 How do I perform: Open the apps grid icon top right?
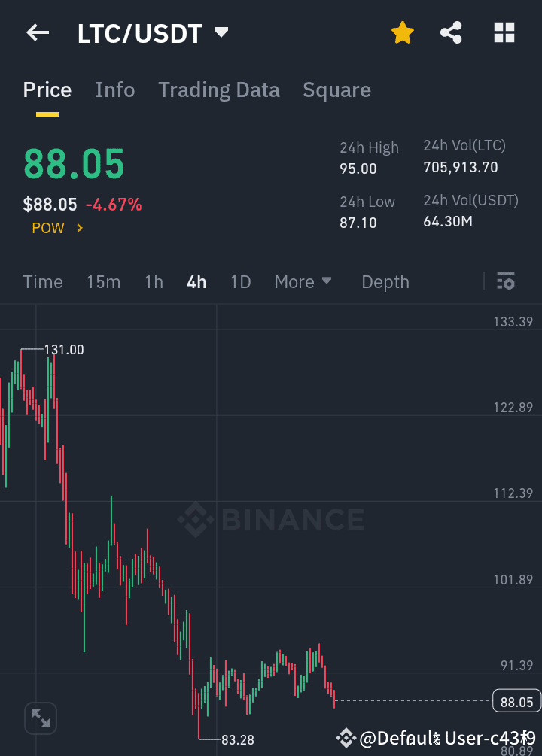(x=504, y=32)
